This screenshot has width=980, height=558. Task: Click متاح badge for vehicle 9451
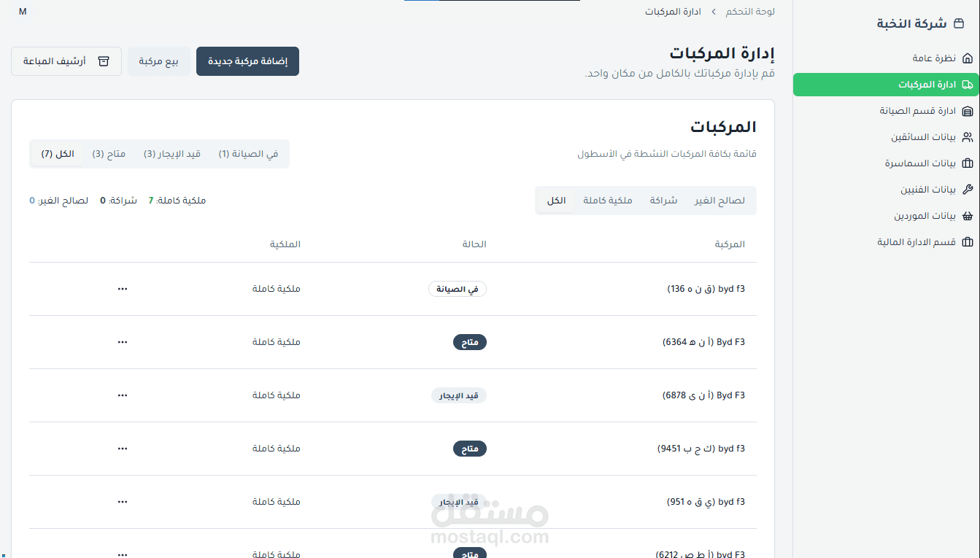point(470,449)
